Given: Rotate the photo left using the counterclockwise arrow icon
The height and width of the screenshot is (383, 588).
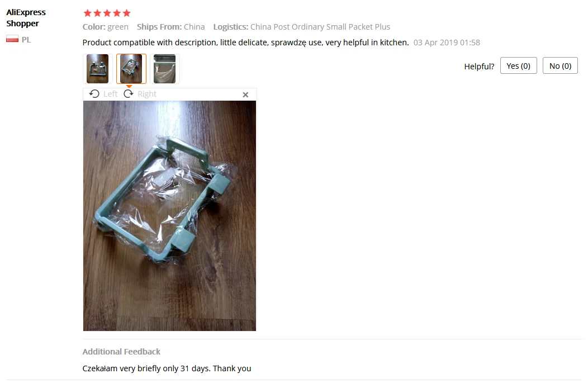Looking at the screenshot, I should pyautogui.click(x=94, y=94).
